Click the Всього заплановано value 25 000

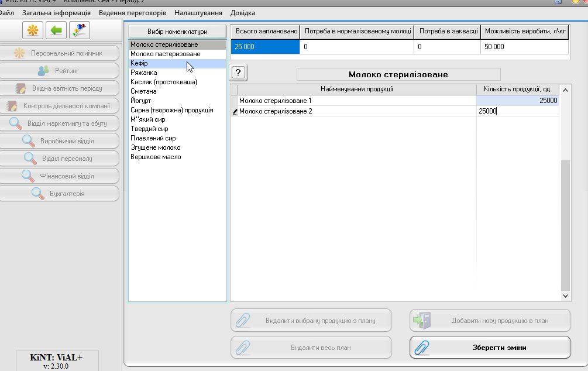point(265,47)
